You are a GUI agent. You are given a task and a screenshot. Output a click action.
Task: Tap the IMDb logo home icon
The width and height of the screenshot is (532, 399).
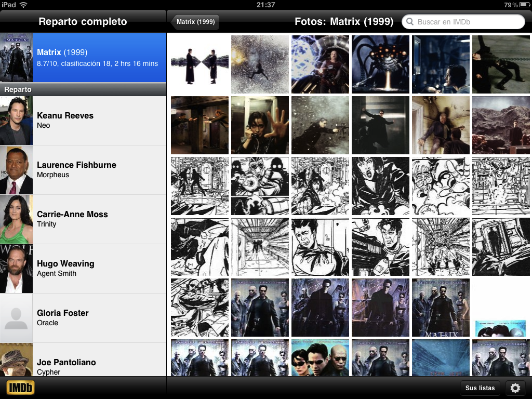(x=20, y=388)
